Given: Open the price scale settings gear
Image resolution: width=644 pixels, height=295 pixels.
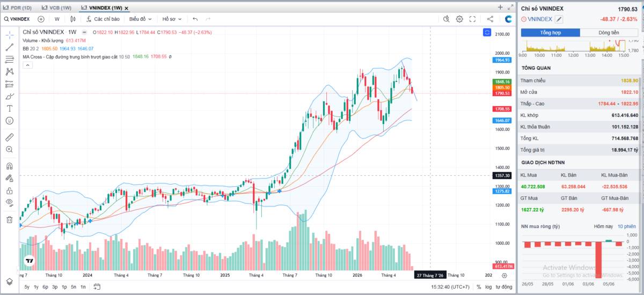Looking at the screenshot, I should 504,275.
